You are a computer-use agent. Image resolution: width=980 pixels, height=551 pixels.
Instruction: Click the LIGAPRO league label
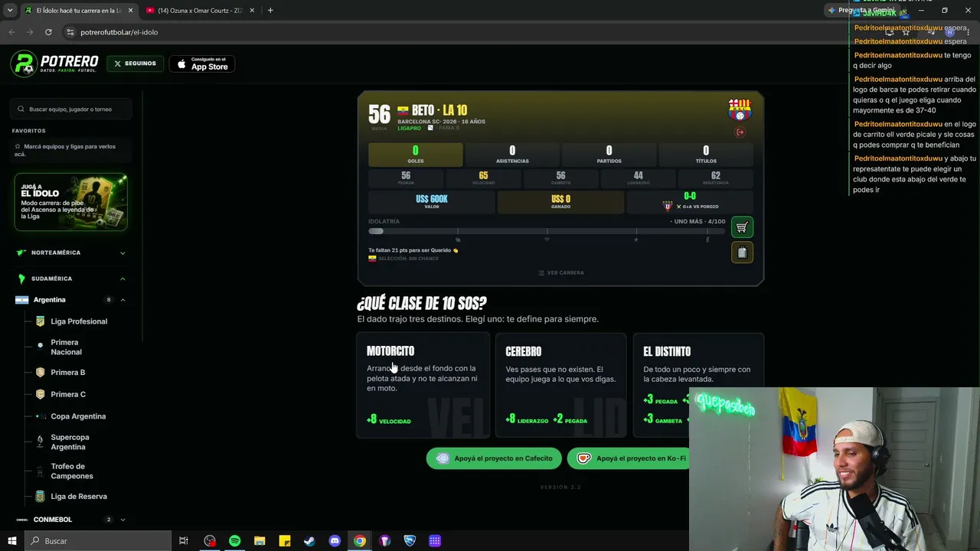[410, 129]
